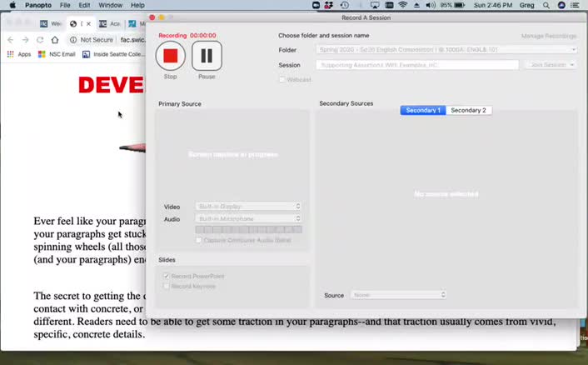
Task: Click the browser reload icon
Action: click(39, 39)
